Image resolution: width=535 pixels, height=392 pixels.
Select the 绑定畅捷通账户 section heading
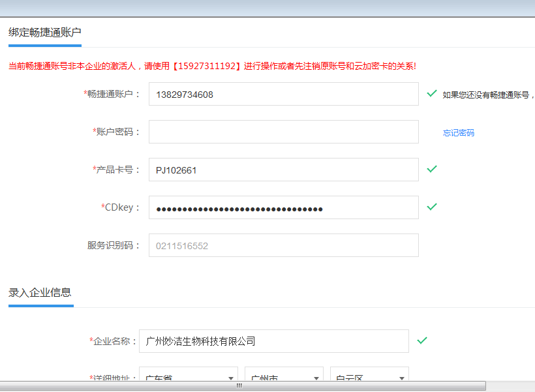coord(45,33)
